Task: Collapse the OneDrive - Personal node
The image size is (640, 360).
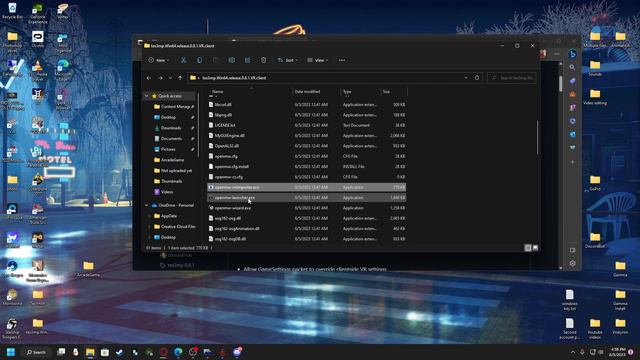Action: pyautogui.click(x=147, y=205)
